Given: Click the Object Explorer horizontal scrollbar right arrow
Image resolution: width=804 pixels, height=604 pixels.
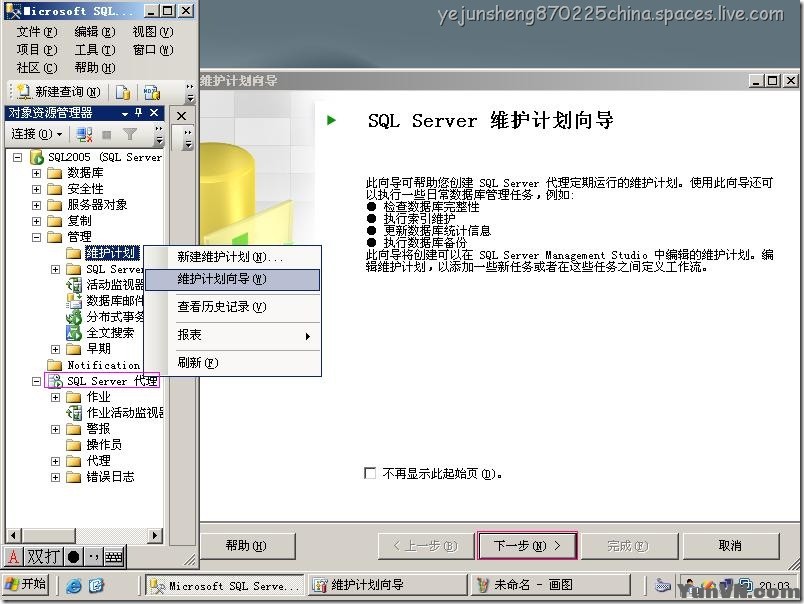Looking at the screenshot, I should 155,536.
